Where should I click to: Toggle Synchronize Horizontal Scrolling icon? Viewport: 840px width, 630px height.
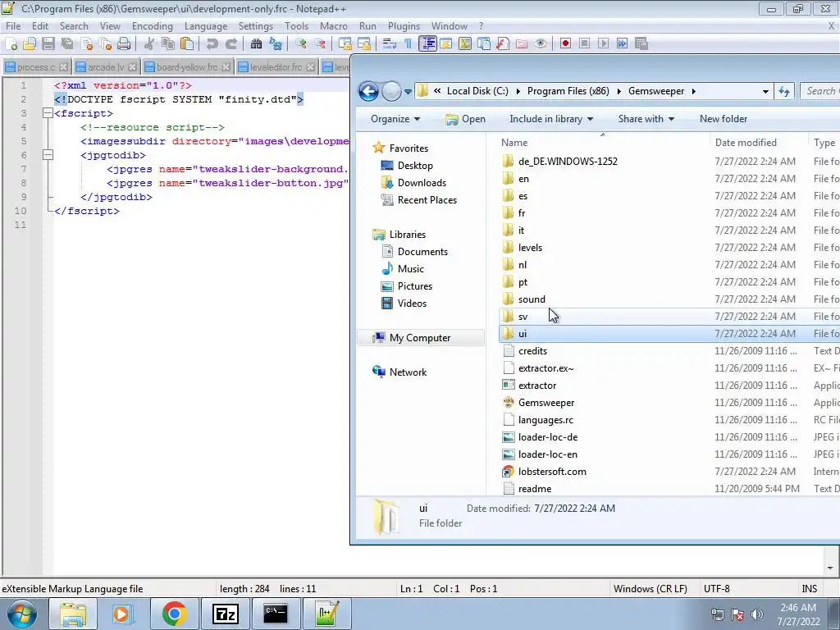(x=364, y=44)
